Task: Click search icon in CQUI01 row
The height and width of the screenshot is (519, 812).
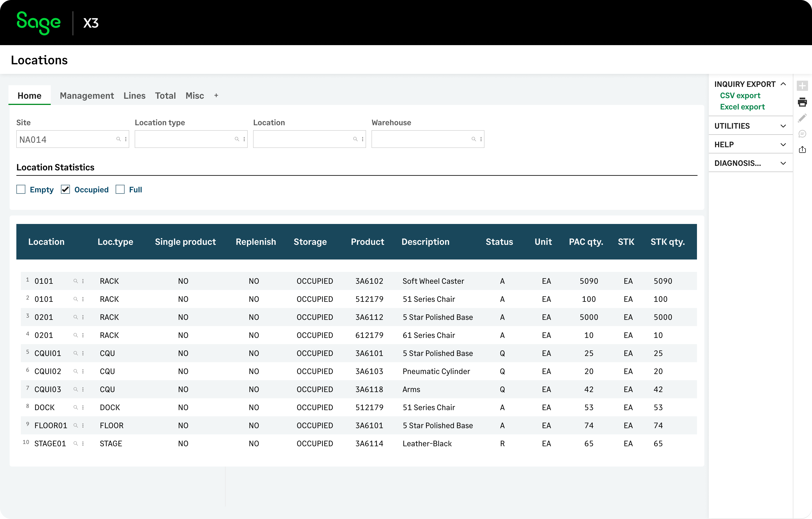Action: point(76,353)
